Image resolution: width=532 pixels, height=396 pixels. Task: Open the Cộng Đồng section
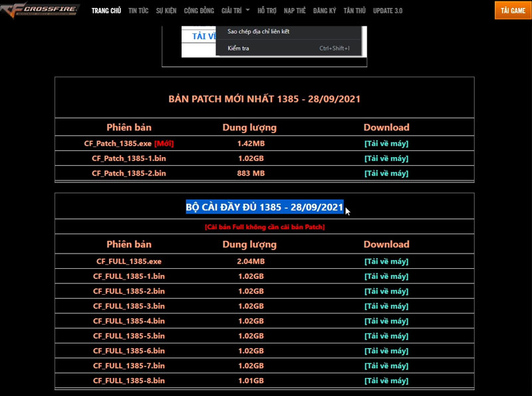point(198,11)
